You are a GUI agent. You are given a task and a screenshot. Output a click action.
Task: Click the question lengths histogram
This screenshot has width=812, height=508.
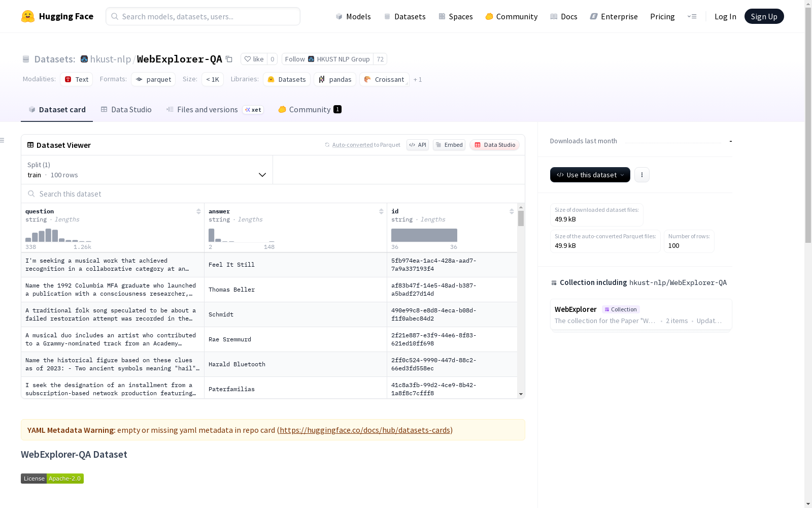click(58, 235)
